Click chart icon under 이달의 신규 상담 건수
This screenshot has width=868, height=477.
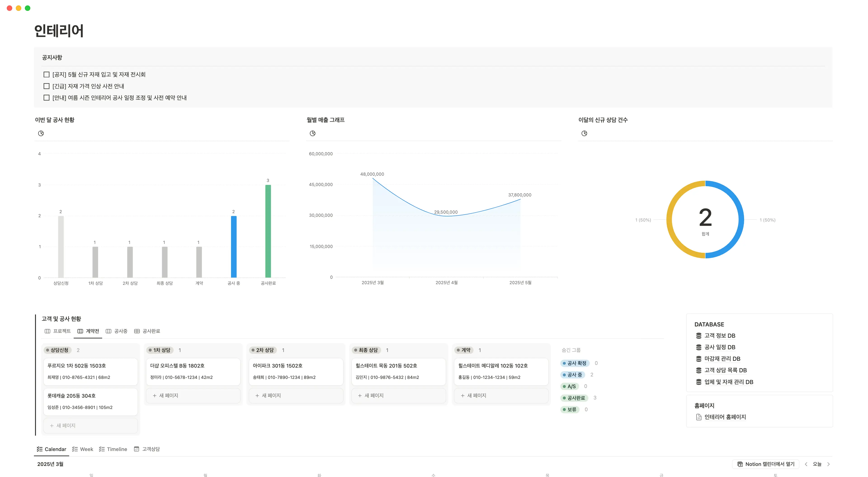[x=584, y=134]
